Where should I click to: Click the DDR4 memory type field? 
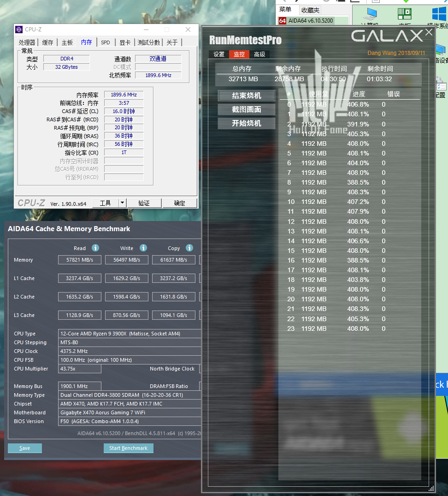pos(67,59)
